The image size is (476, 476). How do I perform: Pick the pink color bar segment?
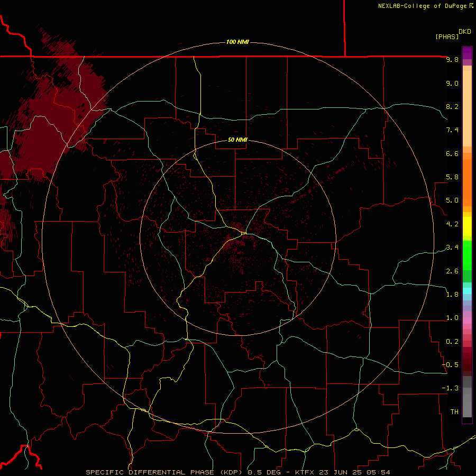pyautogui.click(x=467, y=320)
